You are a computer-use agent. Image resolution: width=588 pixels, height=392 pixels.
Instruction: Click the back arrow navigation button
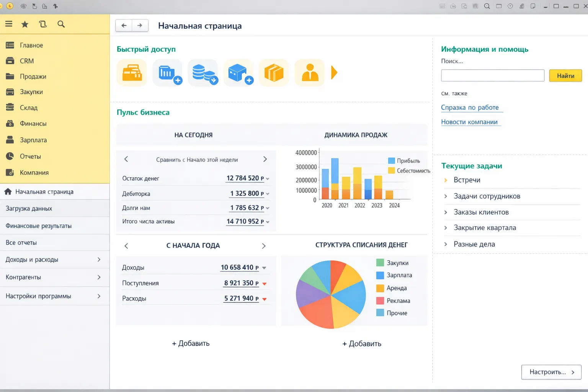click(124, 25)
